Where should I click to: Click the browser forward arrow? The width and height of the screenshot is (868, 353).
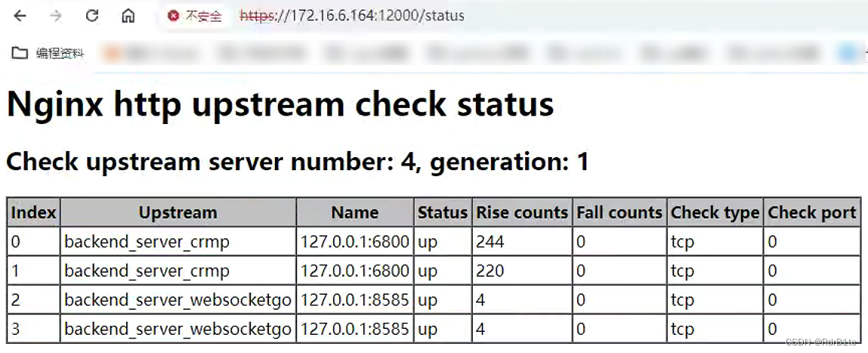(x=55, y=16)
